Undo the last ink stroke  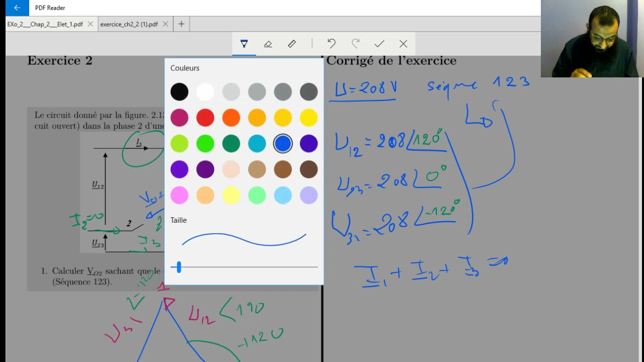(x=331, y=44)
